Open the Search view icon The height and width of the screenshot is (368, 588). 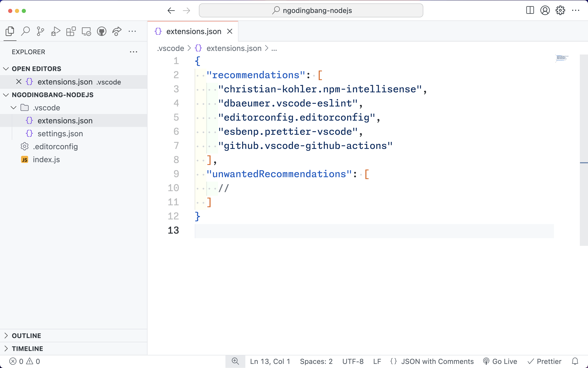point(25,31)
